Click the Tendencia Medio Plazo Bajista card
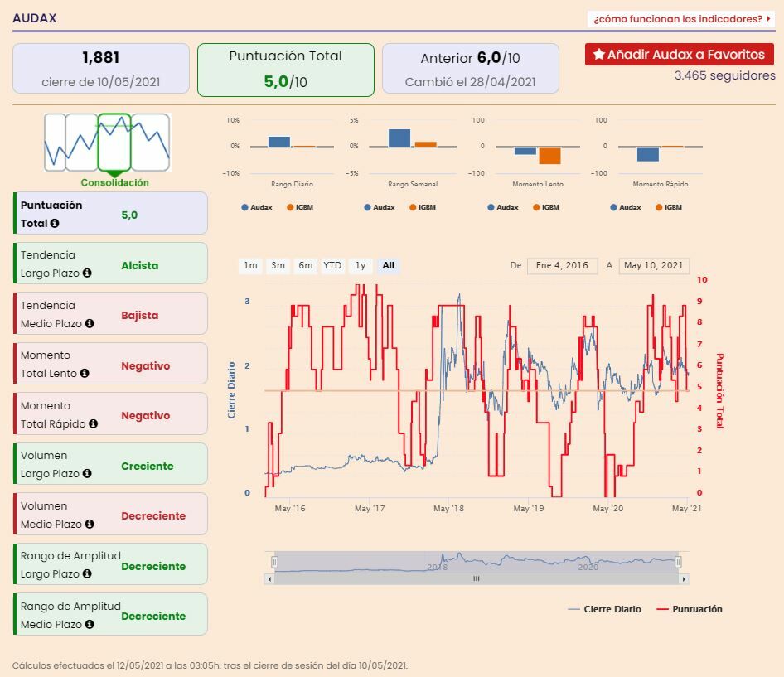 (110, 313)
